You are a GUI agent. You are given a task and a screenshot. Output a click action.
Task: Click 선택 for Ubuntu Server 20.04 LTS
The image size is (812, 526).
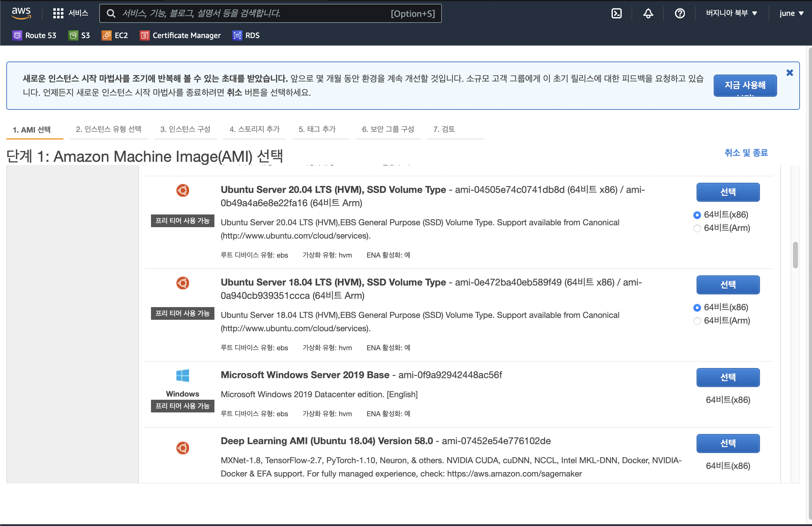(x=728, y=192)
